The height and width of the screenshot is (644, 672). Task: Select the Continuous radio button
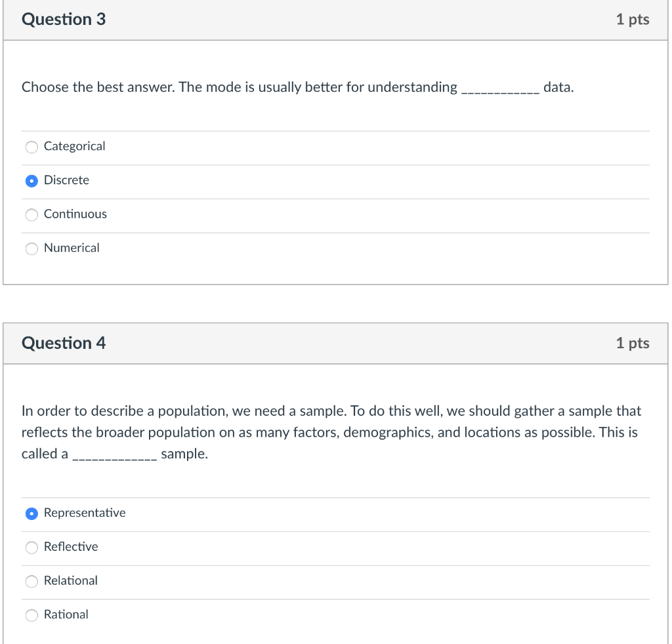[31, 214]
